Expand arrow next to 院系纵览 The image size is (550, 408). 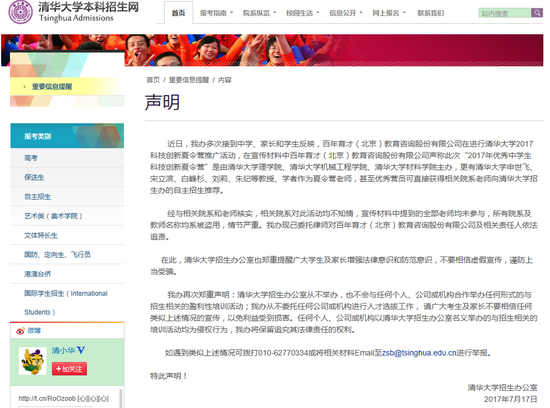[275, 13]
